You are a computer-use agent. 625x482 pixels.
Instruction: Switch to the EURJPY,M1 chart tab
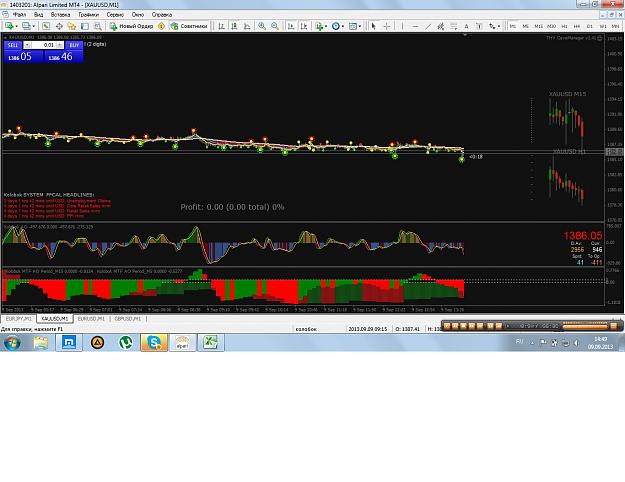[18, 319]
